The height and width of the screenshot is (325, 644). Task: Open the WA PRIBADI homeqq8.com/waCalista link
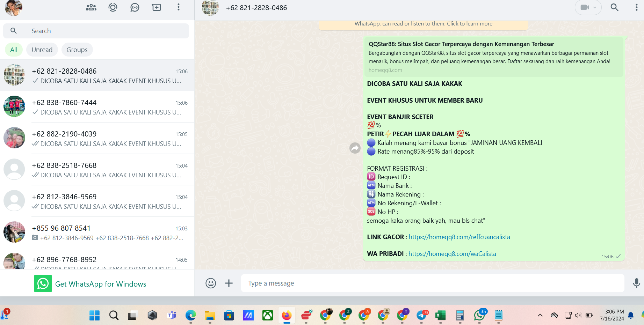coord(452,254)
